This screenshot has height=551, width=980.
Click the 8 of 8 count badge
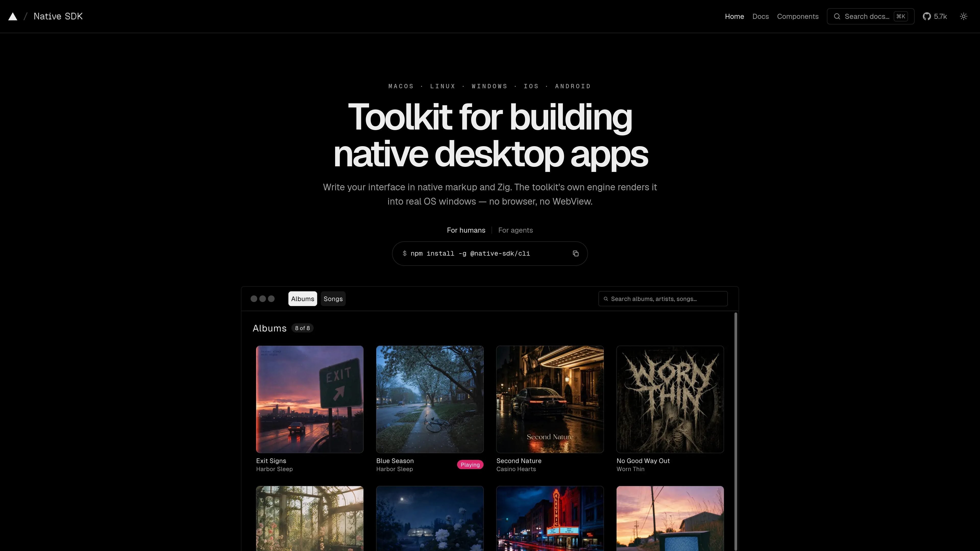coord(302,328)
